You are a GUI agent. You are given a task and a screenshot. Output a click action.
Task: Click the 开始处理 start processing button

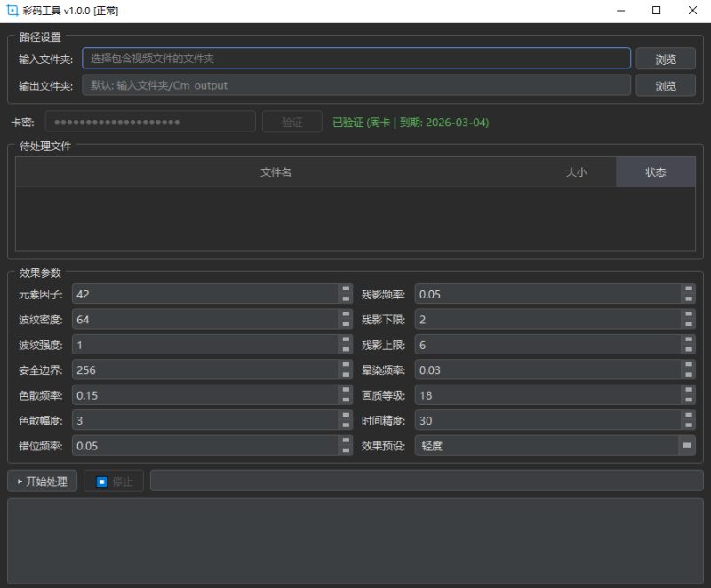coord(43,481)
